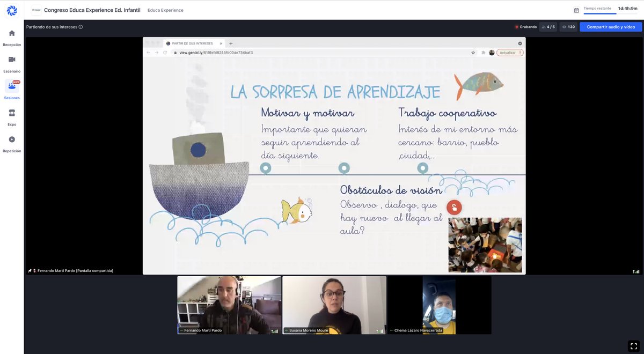Select Chema Lázaro Navacerrada video tile

(x=440, y=305)
